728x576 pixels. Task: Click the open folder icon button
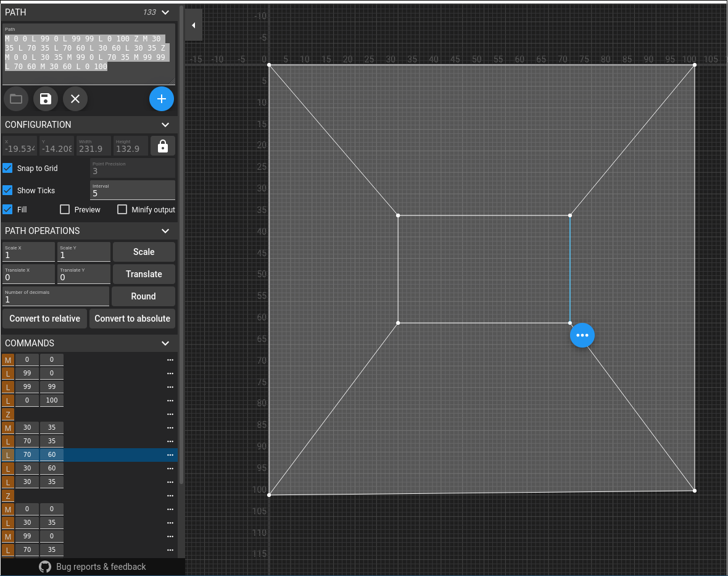(16, 99)
